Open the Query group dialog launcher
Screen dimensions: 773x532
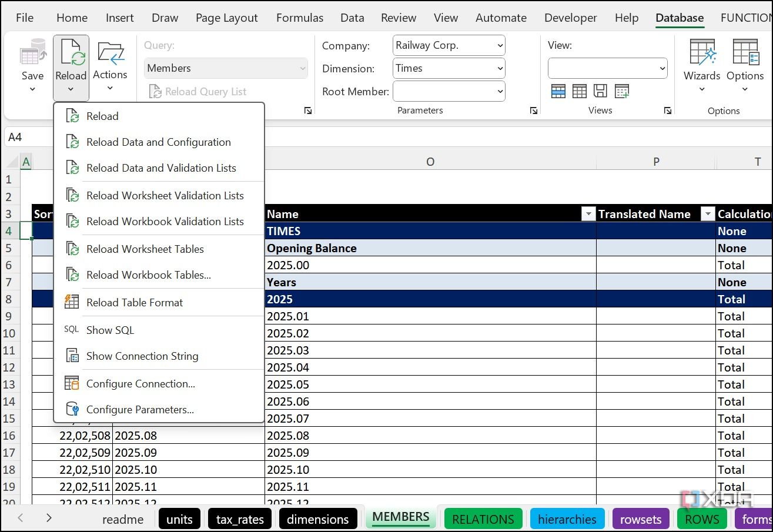point(308,111)
